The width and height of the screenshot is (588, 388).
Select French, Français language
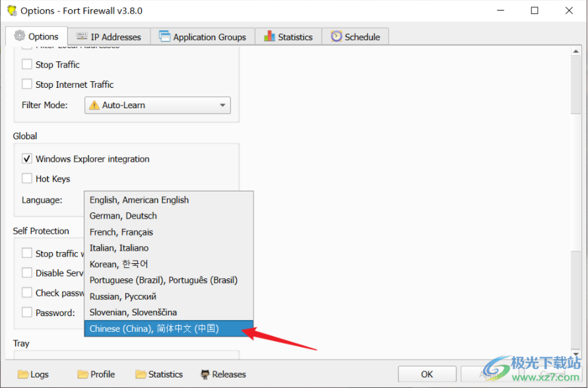(169, 232)
